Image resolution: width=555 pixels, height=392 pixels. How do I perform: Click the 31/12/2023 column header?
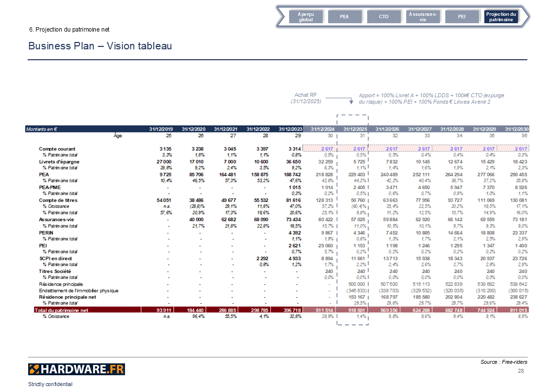pyautogui.click(x=290, y=129)
